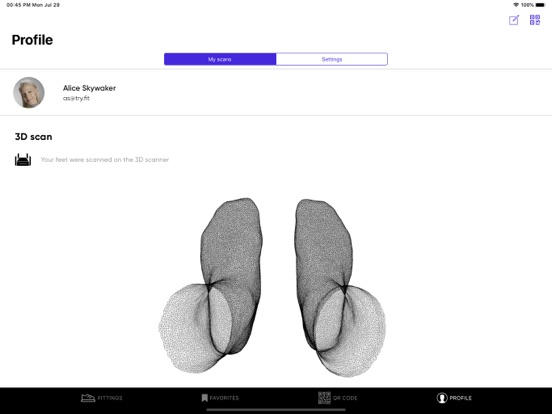Switch to the My scans tab
Viewport: 552px width, 414px height.
220,59
